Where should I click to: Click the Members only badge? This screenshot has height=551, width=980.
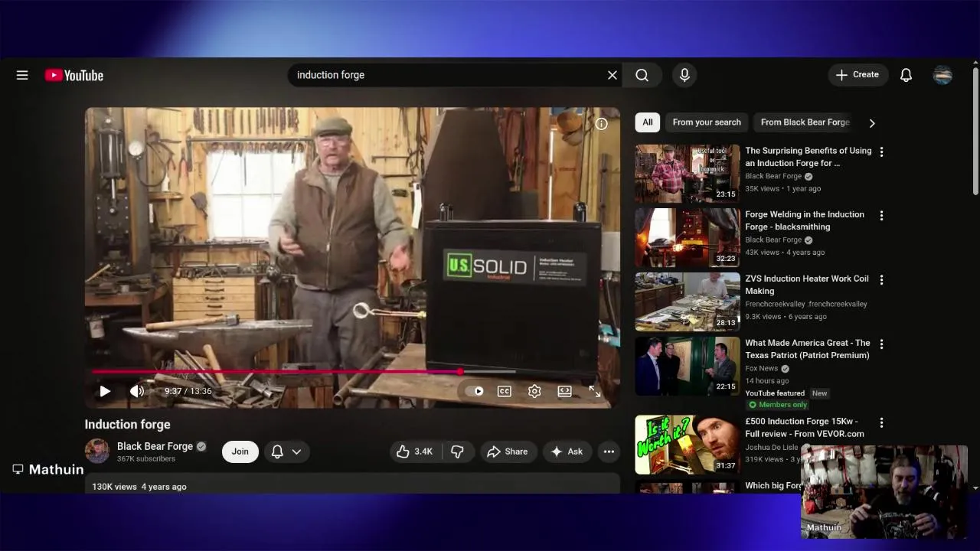(x=777, y=405)
